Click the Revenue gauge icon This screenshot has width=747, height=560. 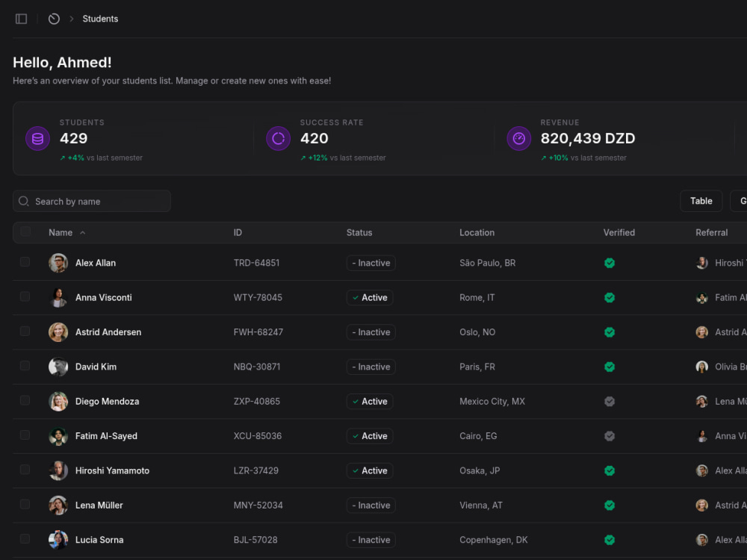point(519,139)
